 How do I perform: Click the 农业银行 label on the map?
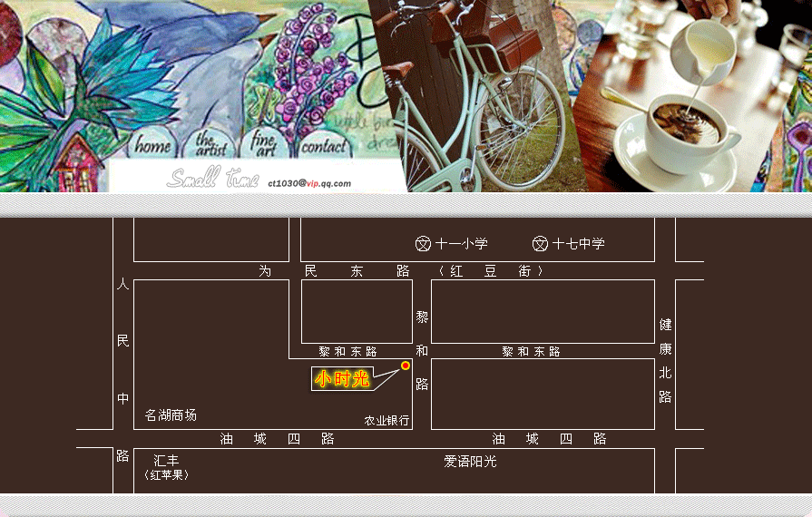click(x=386, y=421)
